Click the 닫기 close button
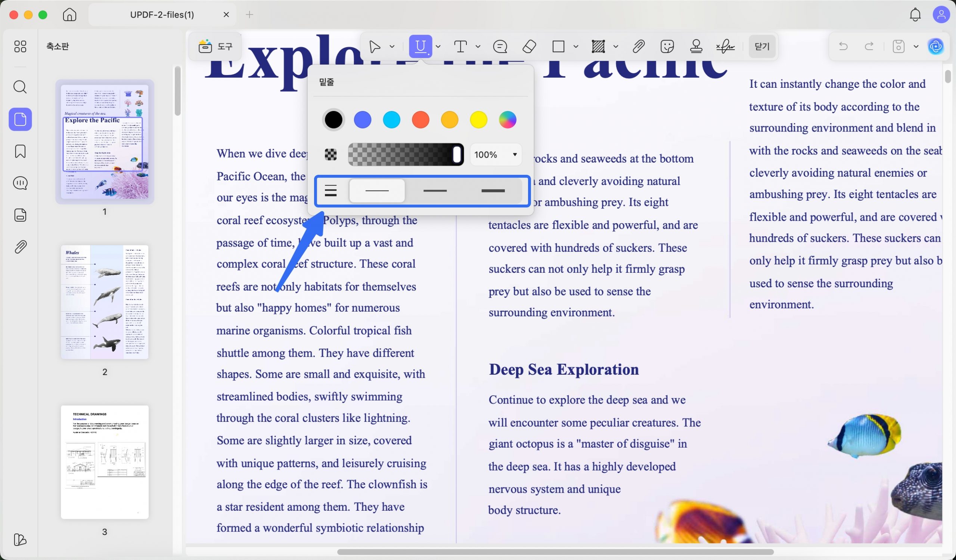The height and width of the screenshot is (560, 956). point(762,47)
